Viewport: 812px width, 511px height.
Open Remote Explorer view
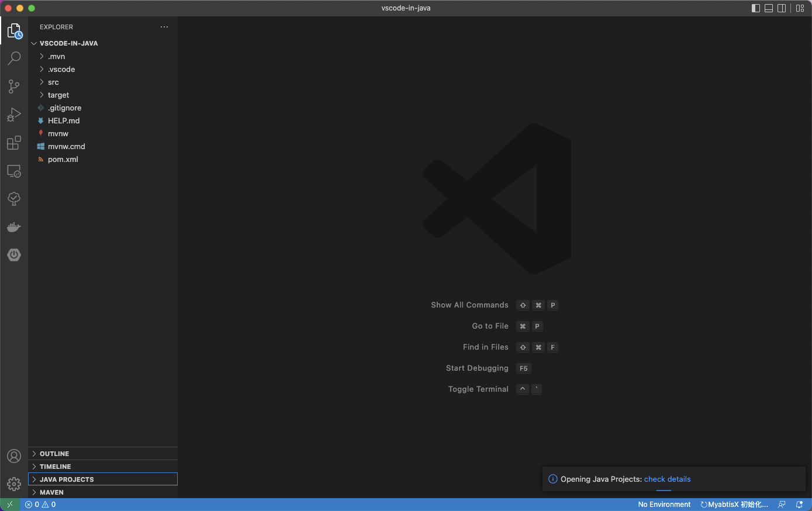pos(14,171)
